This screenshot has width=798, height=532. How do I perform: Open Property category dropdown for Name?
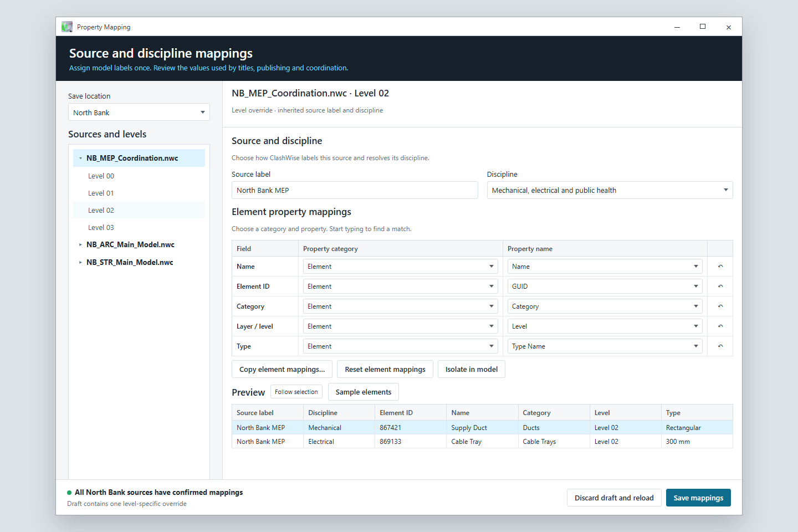pyautogui.click(x=401, y=267)
